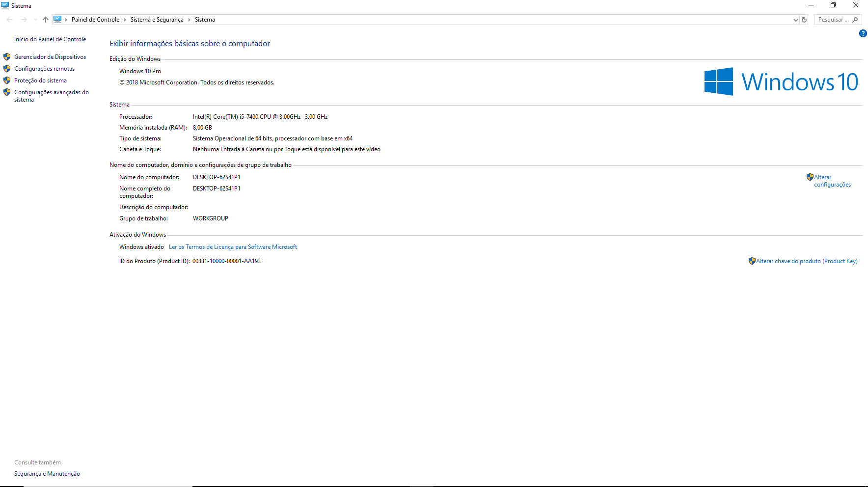Minimize the Sistema window
This screenshot has height=487, width=868.
tap(811, 5)
